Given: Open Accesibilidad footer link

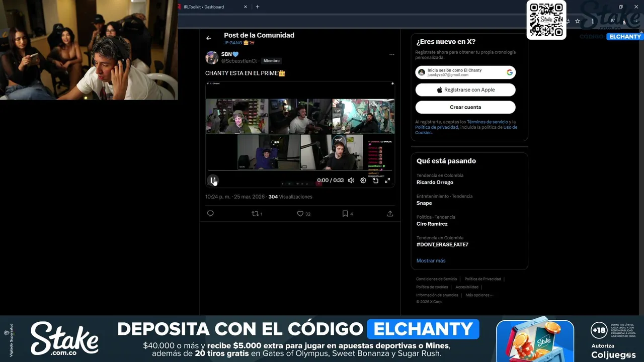Looking at the screenshot, I should [467, 287].
